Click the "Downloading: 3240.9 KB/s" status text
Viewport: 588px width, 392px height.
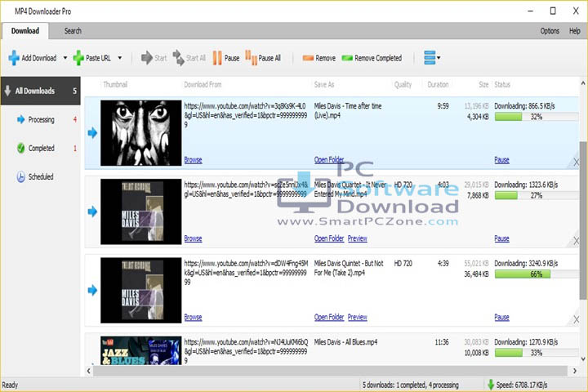tap(526, 263)
